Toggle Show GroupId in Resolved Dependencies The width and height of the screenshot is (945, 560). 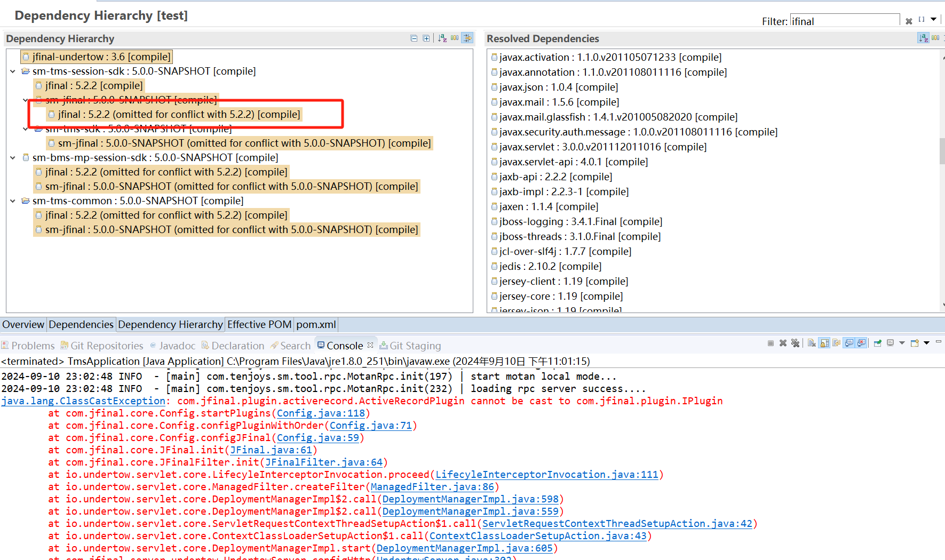coord(935,38)
